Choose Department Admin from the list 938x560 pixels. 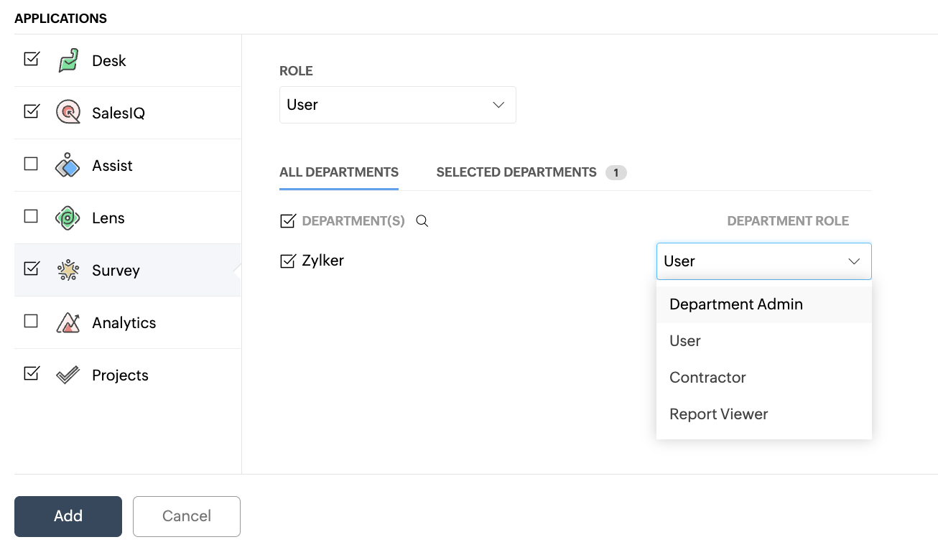(735, 304)
